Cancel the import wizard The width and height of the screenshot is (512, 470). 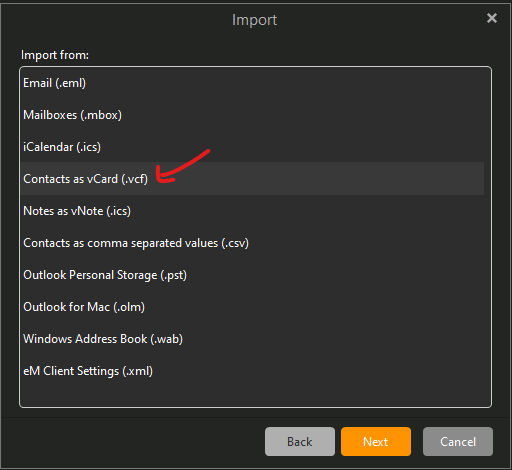click(458, 442)
